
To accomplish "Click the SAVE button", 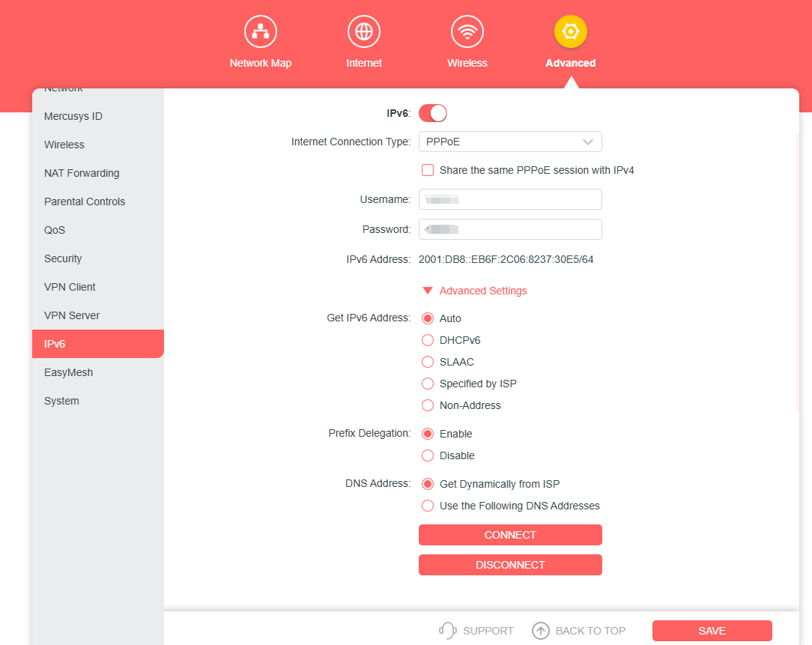I will (712, 631).
